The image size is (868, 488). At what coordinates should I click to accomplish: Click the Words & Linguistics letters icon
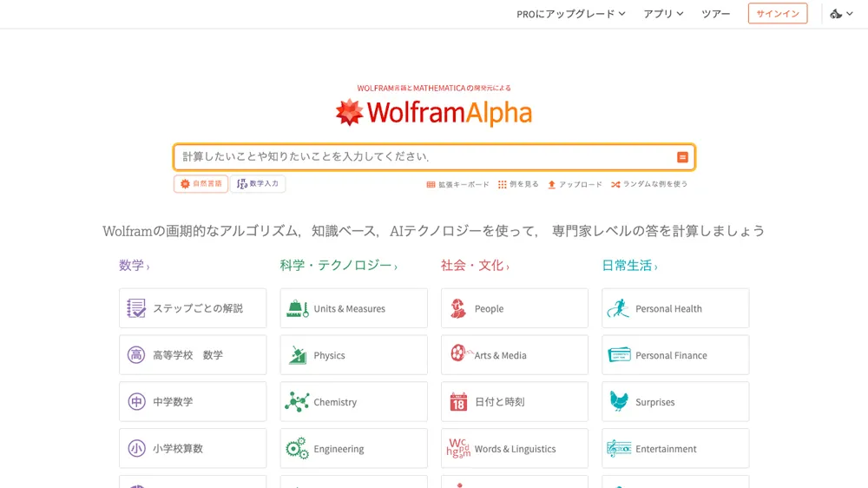tap(458, 448)
